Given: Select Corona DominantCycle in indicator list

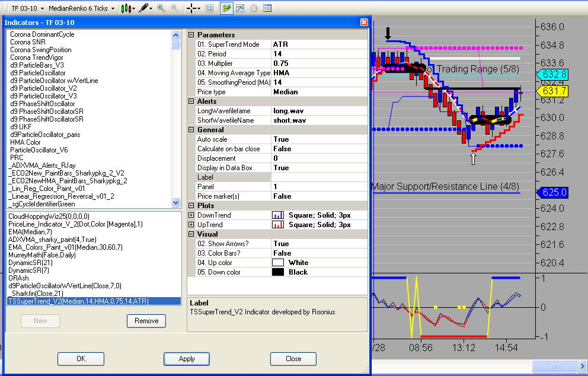Looking at the screenshot, I should [42, 34].
